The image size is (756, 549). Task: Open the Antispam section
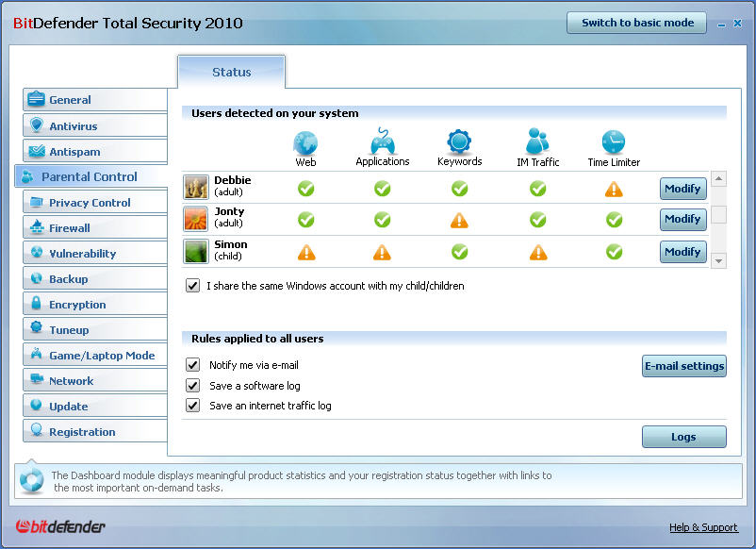(x=95, y=152)
